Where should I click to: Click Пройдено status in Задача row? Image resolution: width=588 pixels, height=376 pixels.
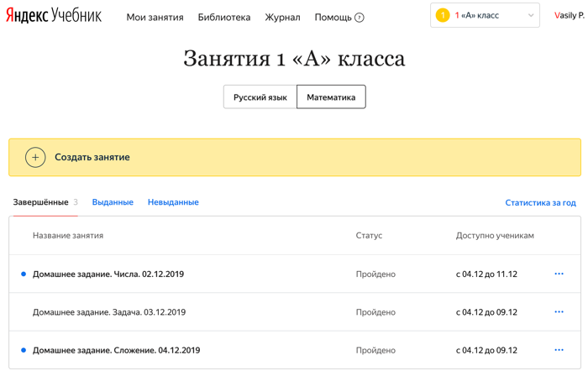[375, 312]
